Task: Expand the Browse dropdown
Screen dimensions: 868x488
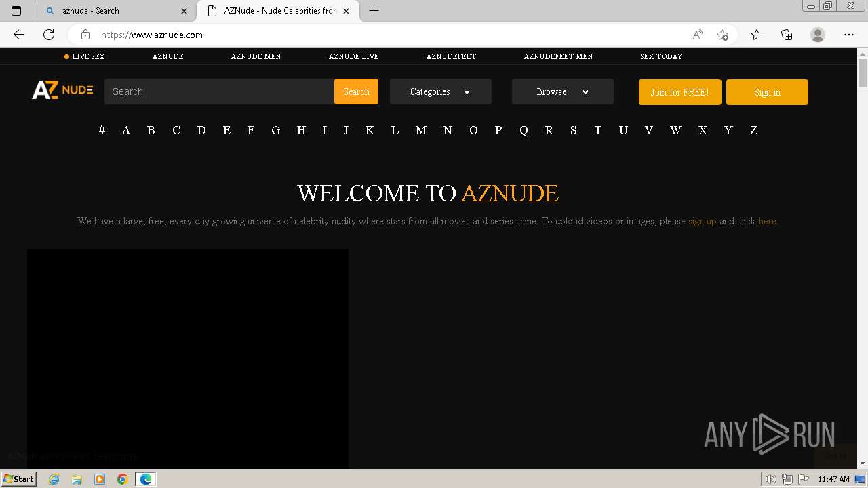Action: pyautogui.click(x=563, y=91)
